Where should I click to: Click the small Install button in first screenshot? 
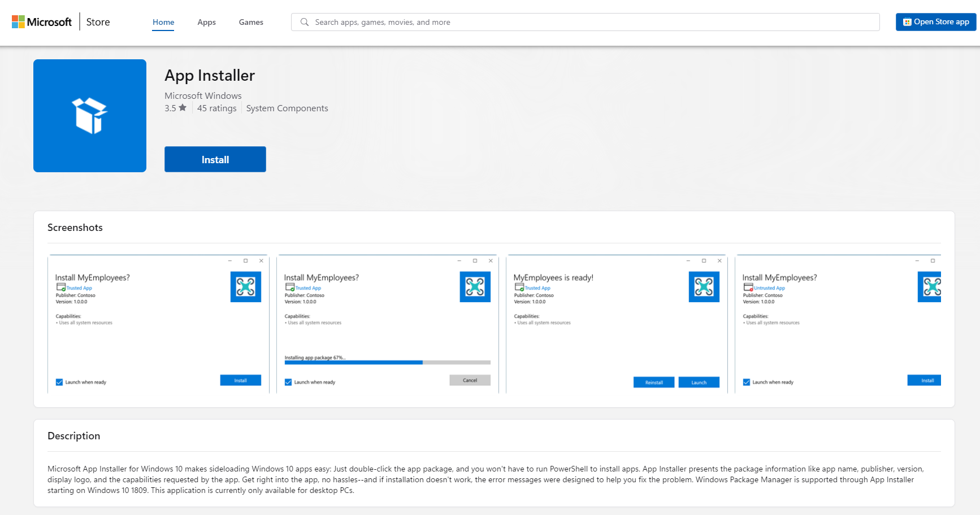pos(241,380)
